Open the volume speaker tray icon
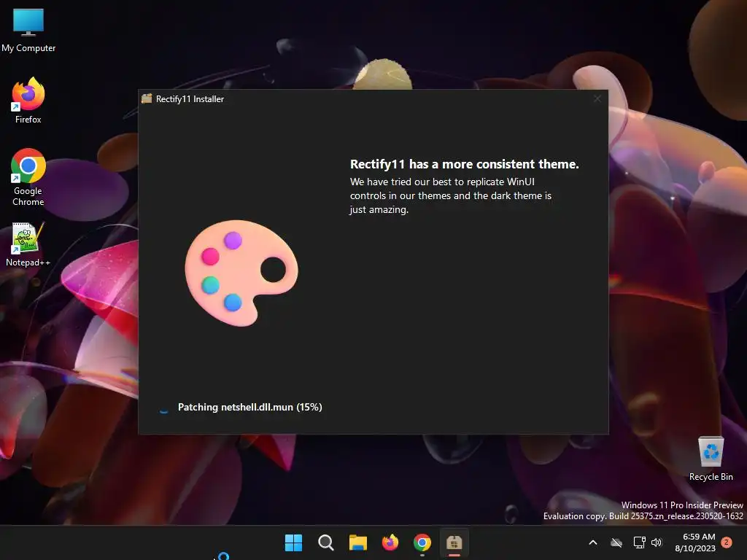The height and width of the screenshot is (560, 747). click(x=657, y=542)
